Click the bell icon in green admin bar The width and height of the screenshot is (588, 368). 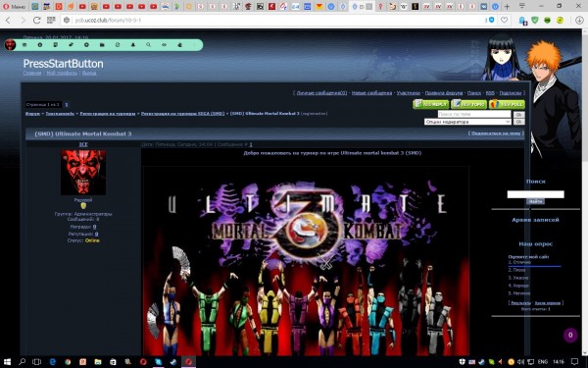click(x=132, y=45)
